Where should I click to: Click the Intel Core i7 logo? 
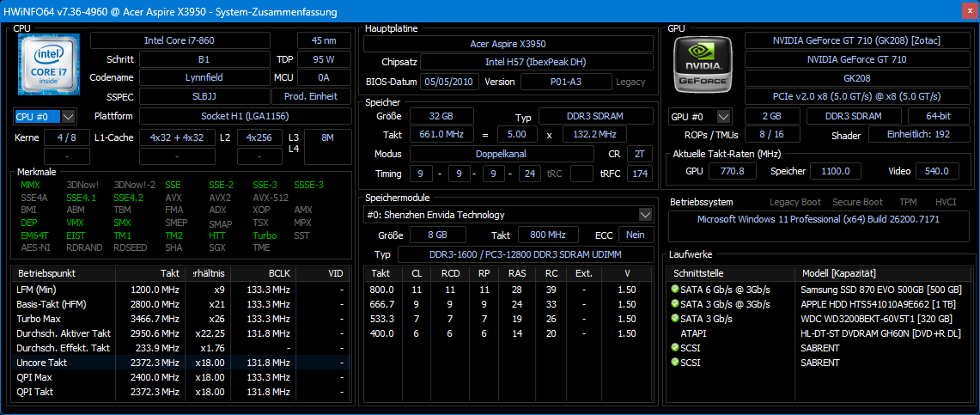click(49, 64)
